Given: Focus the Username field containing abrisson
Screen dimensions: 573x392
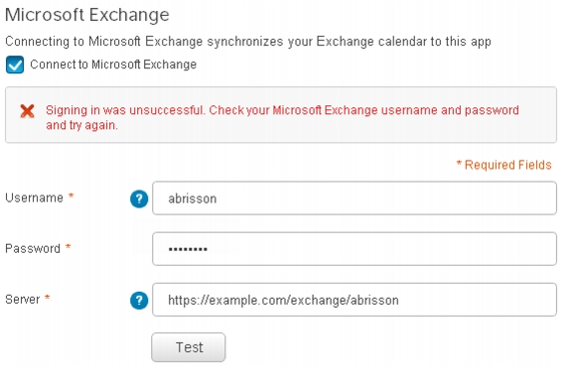Looking at the screenshot, I should point(355,198).
